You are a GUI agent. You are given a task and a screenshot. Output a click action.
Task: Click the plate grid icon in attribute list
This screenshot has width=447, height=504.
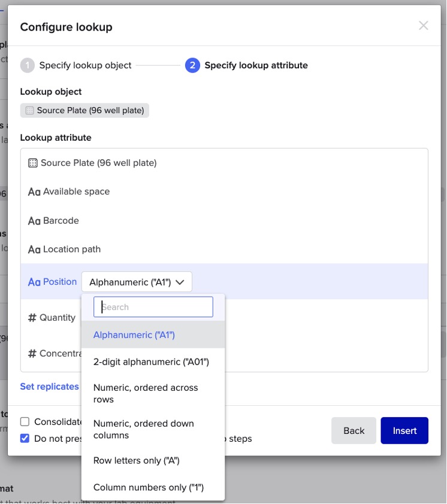coord(33,163)
